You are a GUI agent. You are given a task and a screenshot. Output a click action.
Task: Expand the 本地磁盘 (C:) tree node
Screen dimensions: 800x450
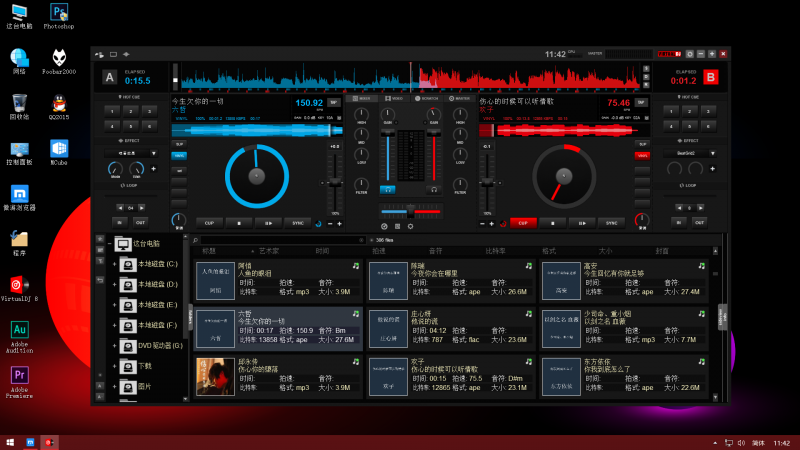pyautogui.click(x=114, y=264)
